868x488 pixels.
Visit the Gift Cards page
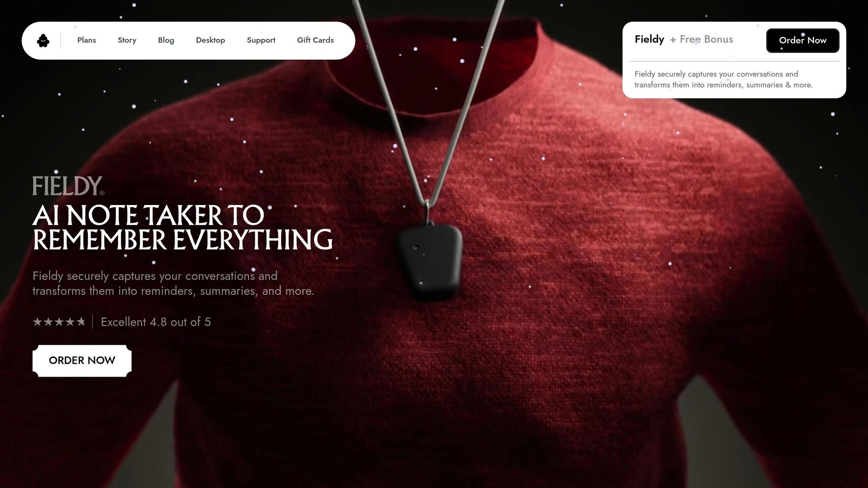(x=315, y=40)
